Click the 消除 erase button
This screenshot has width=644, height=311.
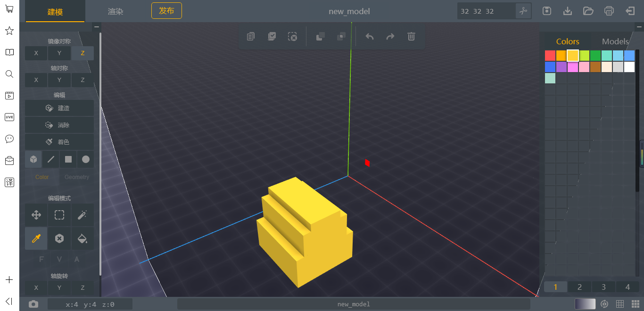[x=59, y=125]
